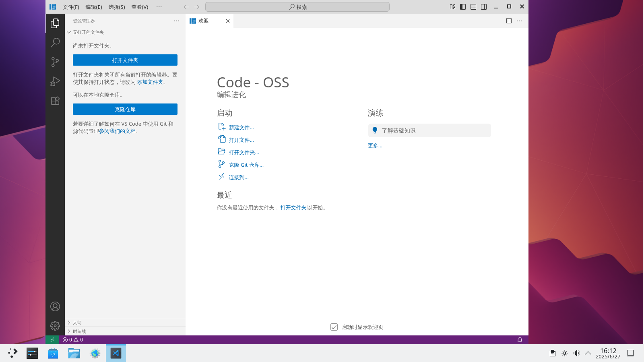Open notifications bell in status bar

click(520, 340)
